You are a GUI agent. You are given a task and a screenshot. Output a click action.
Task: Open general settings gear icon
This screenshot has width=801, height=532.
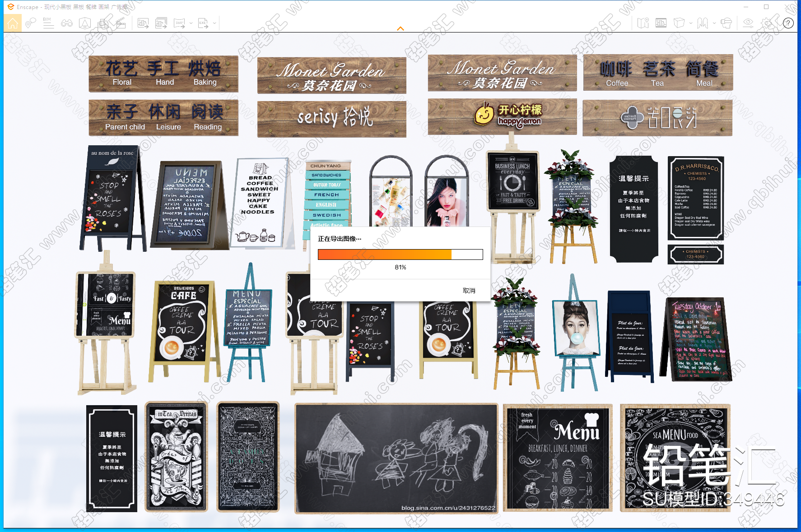[767, 23]
